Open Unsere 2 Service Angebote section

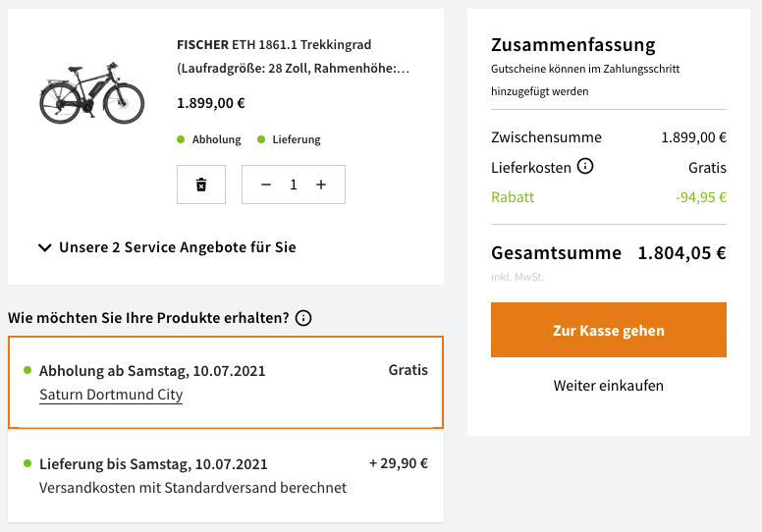(x=178, y=247)
